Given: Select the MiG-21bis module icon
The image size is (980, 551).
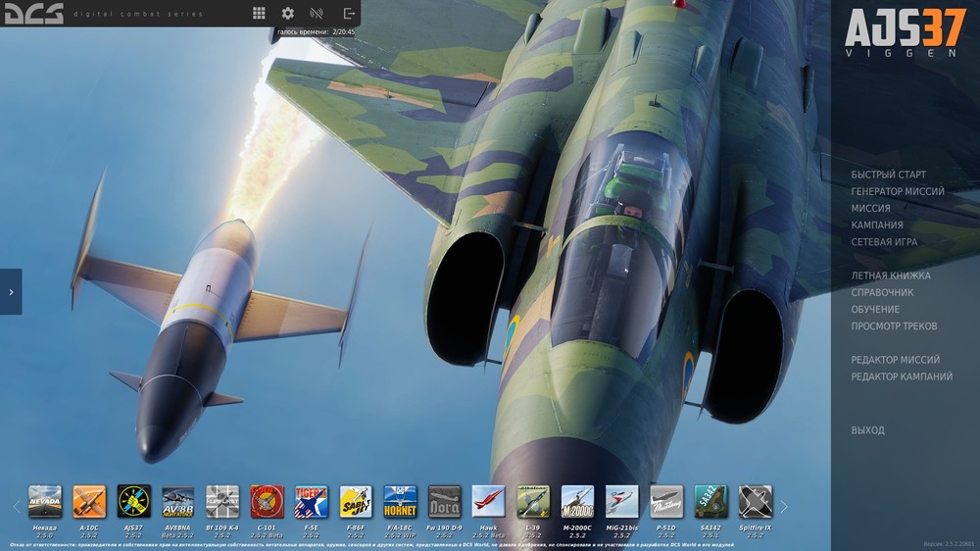Looking at the screenshot, I should (622, 502).
